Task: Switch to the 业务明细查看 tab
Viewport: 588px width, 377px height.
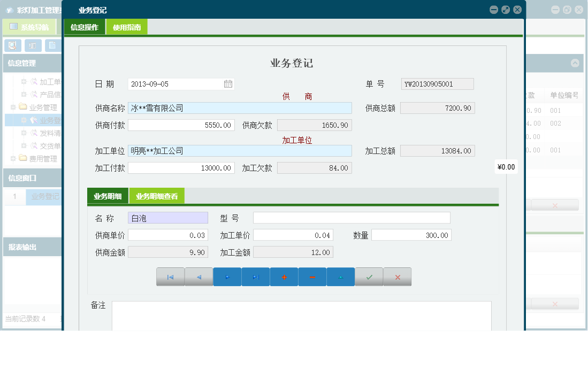Action: click(156, 195)
